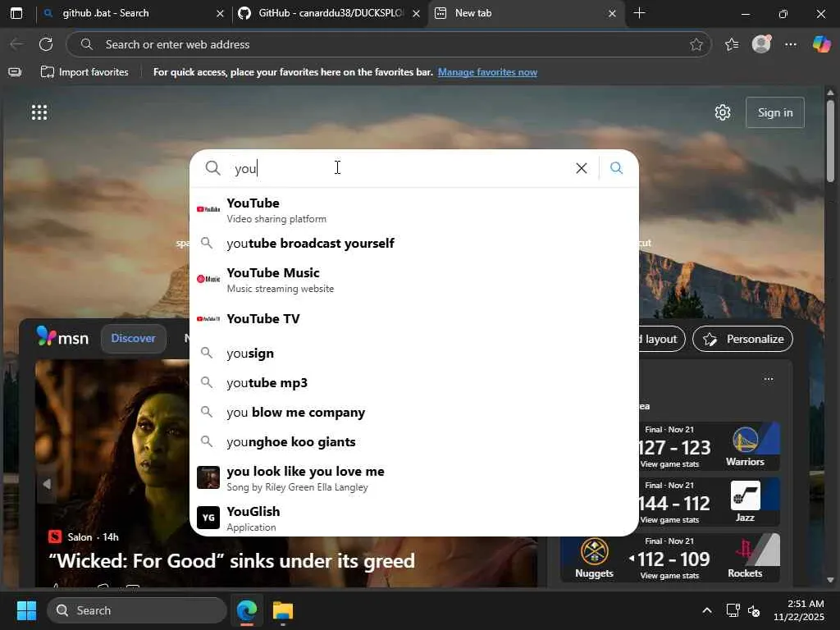
Task: Select 'youtube broadcast yourself' suggestion
Action: [414, 243]
